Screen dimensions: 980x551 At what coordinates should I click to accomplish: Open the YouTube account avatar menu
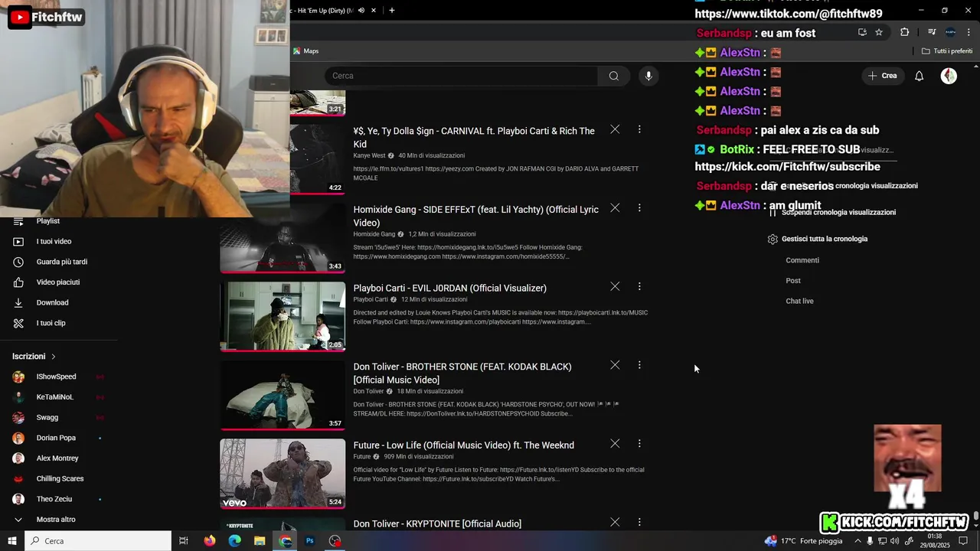click(x=949, y=76)
